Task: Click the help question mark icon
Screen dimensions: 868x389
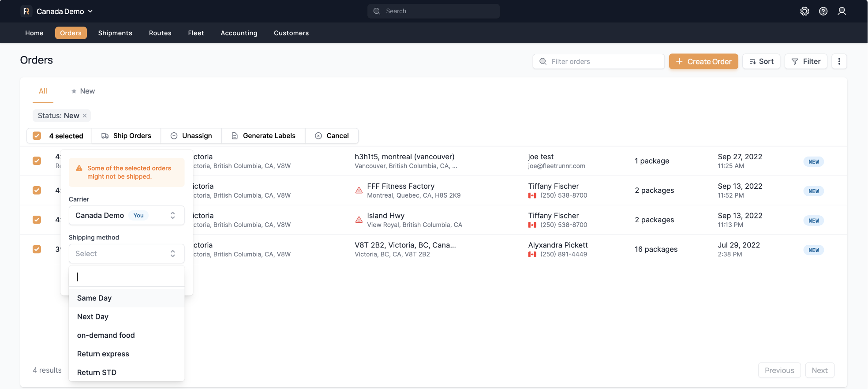Action: coord(823,11)
